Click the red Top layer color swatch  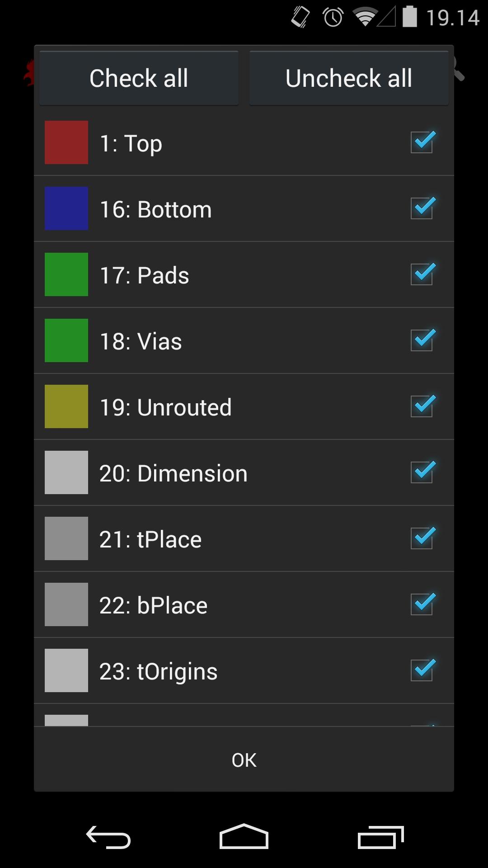pos(66,142)
